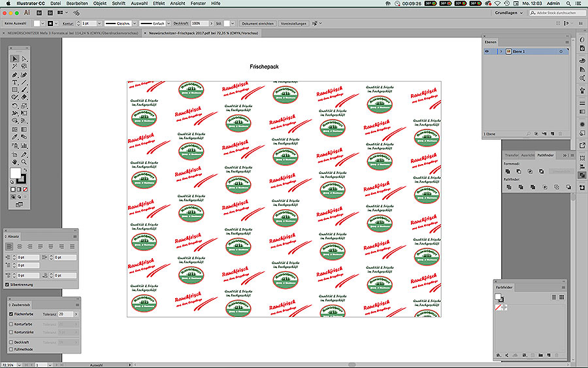Click None swatch in Farbfelder panel
Viewport: 588px width, 368px height.
click(498, 308)
